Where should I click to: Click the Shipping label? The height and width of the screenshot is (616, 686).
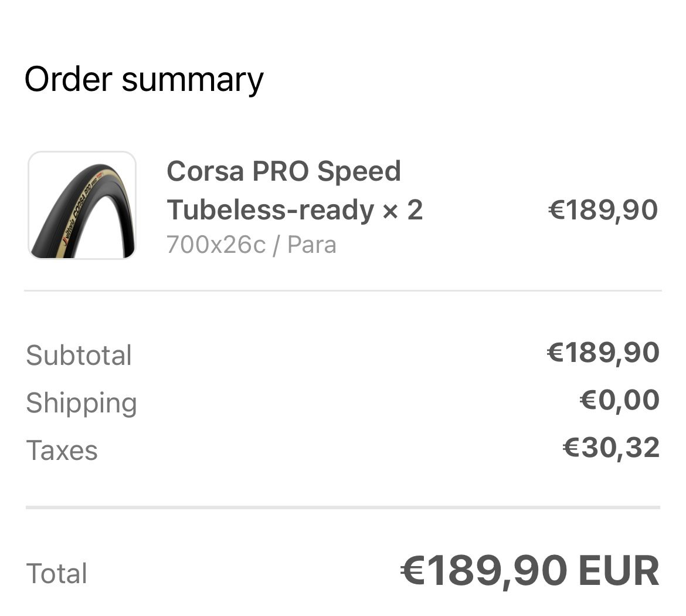tap(81, 403)
